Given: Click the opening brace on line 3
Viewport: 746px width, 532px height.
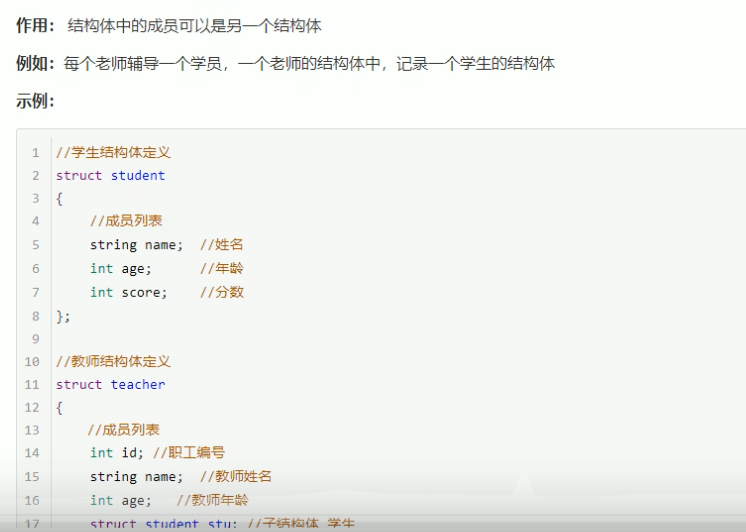Looking at the screenshot, I should click(59, 199).
